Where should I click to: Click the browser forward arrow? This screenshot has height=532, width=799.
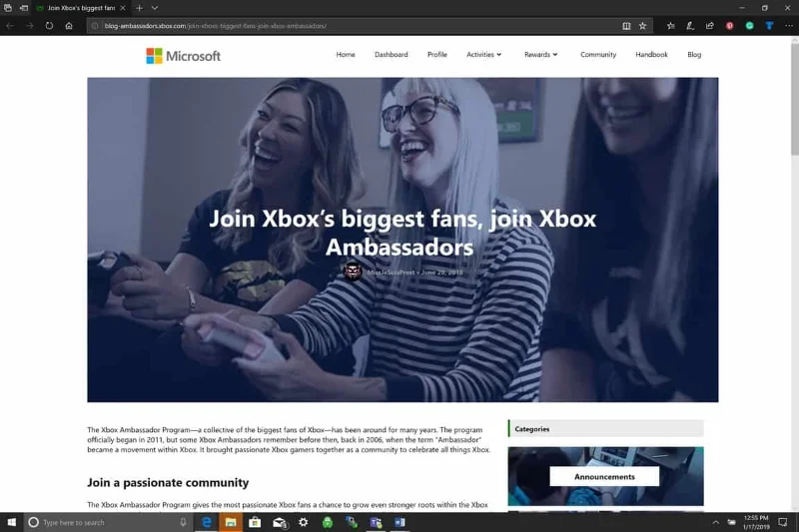point(30,26)
